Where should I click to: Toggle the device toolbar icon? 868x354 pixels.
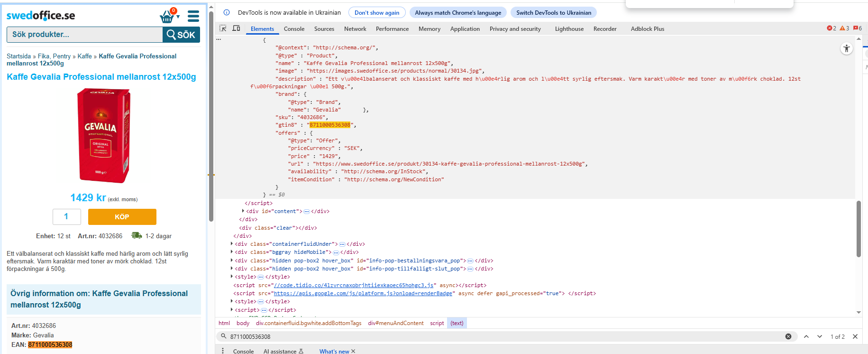click(x=236, y=28)
